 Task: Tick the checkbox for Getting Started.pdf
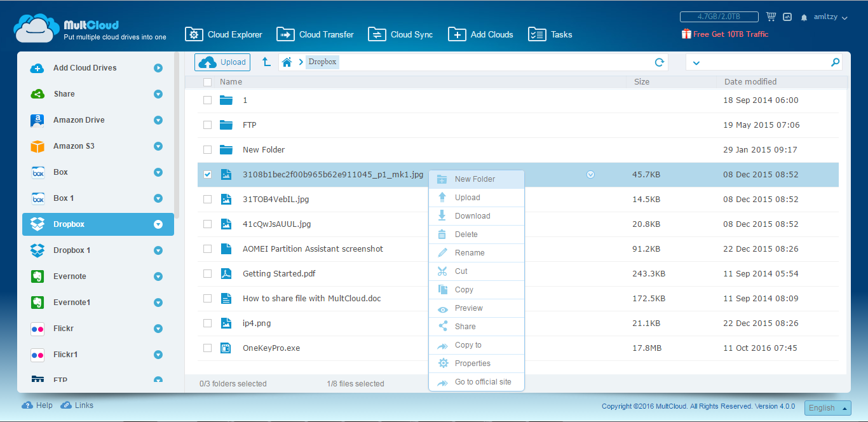tap(207, 274)
